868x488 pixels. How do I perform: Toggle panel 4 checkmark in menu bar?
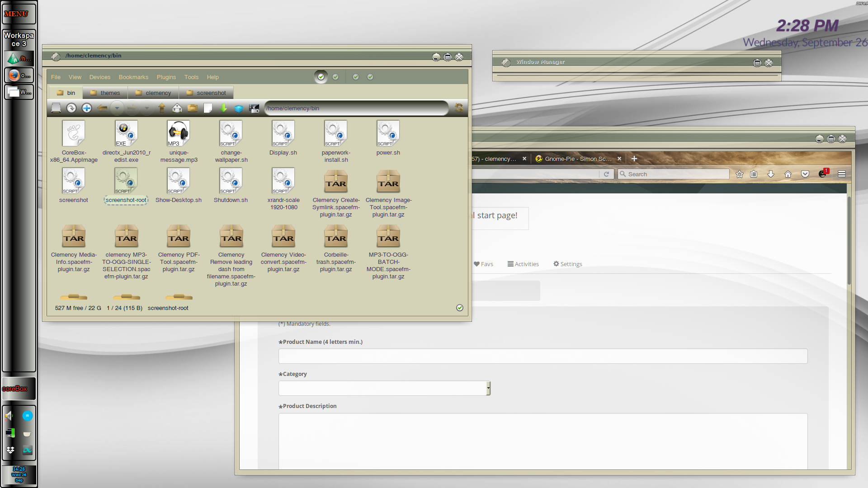click(x=370, y=77)
